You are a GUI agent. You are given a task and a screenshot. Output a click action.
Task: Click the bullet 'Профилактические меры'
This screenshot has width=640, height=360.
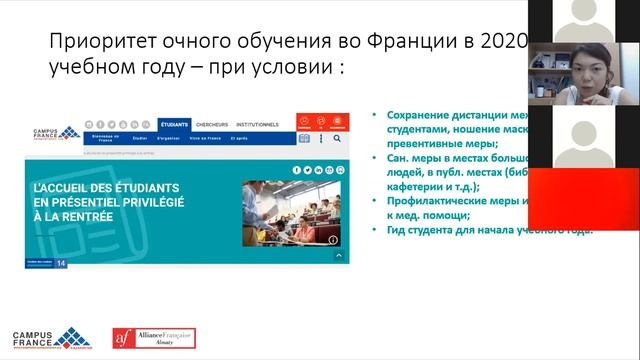click(457, 208)
